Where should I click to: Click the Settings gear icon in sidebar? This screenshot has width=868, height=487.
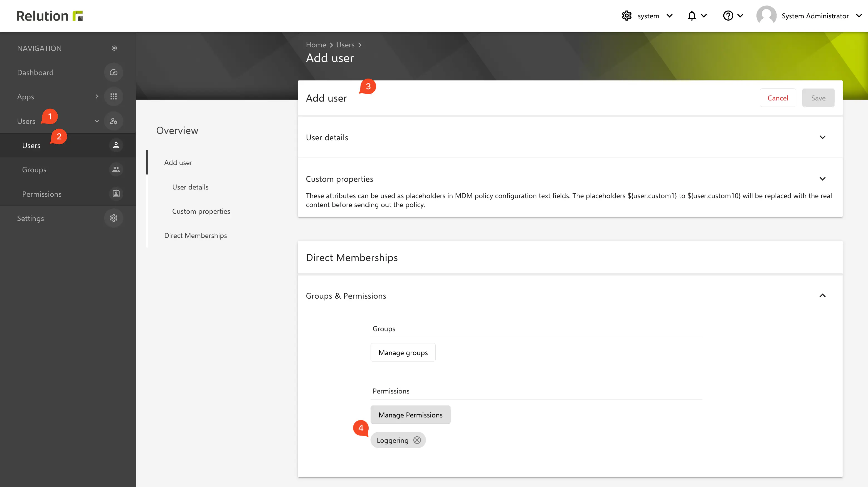click(114, 218)
